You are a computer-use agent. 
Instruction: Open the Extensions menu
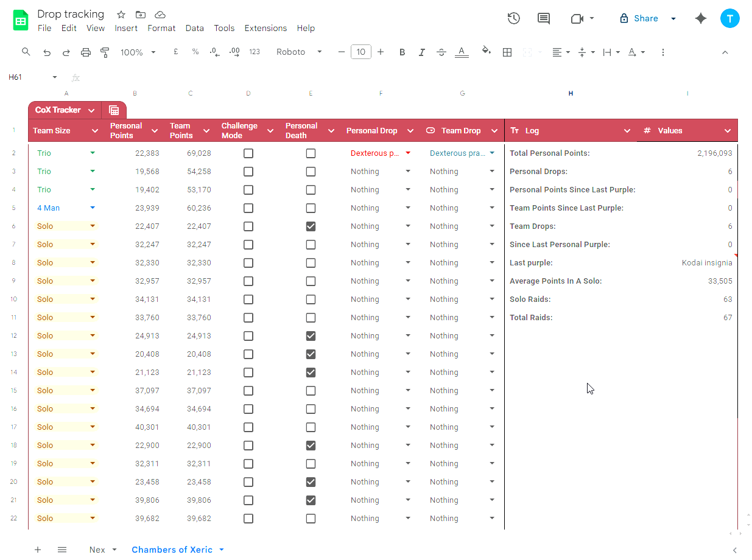click(x=265, y=28)
